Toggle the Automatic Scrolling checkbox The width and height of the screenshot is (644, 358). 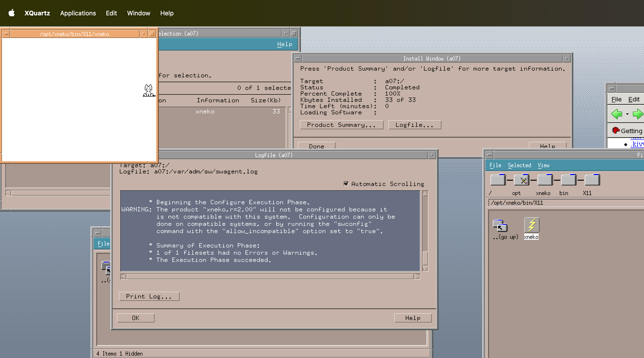coord(346,184)
